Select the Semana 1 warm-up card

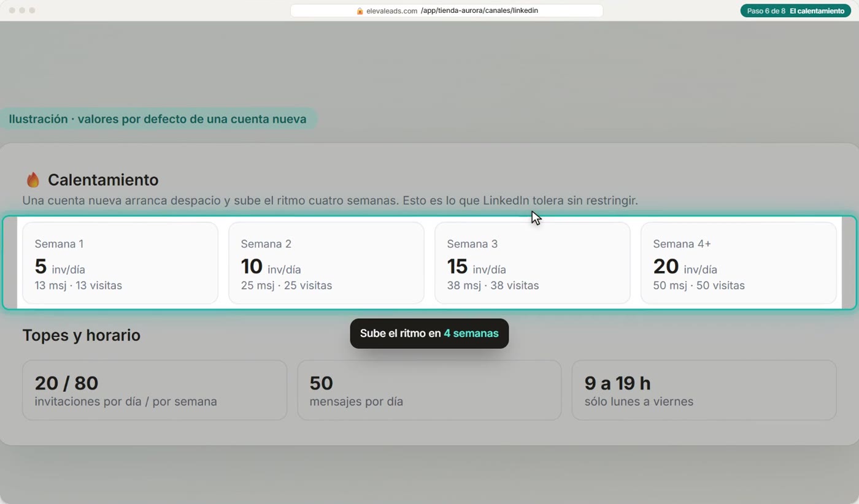click(120, 263)
